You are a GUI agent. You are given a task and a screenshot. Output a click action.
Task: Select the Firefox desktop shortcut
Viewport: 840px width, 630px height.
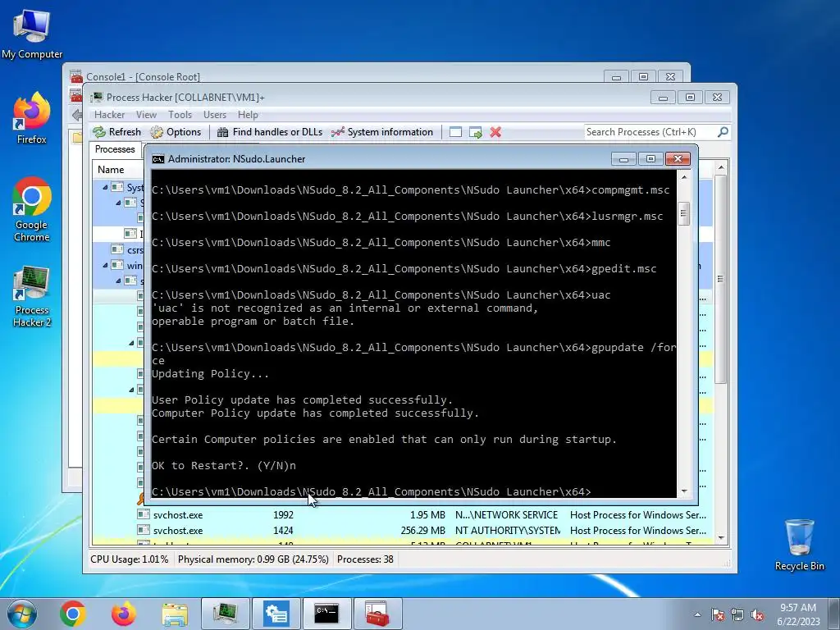click(32, 118)
